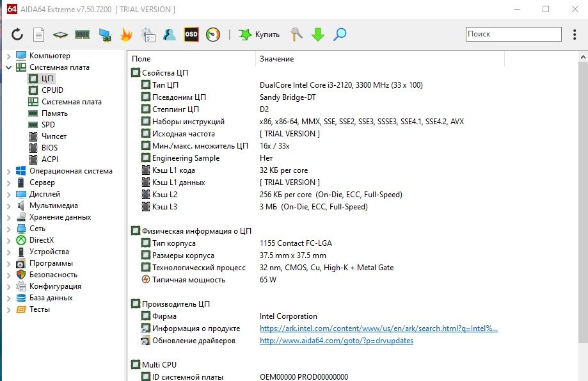Select the Устройства tree item
This screenshot has height=381, width=588.
(42, 252)
